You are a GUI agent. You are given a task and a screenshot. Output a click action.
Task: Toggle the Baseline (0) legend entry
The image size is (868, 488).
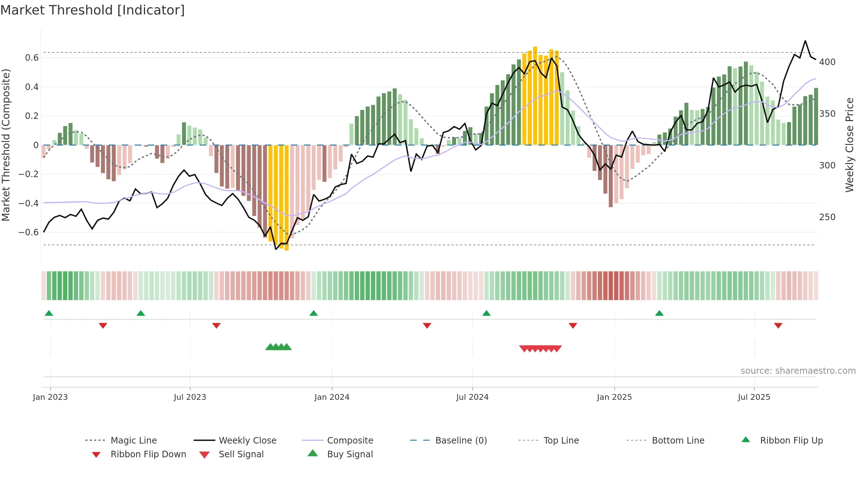click(448, 440)
